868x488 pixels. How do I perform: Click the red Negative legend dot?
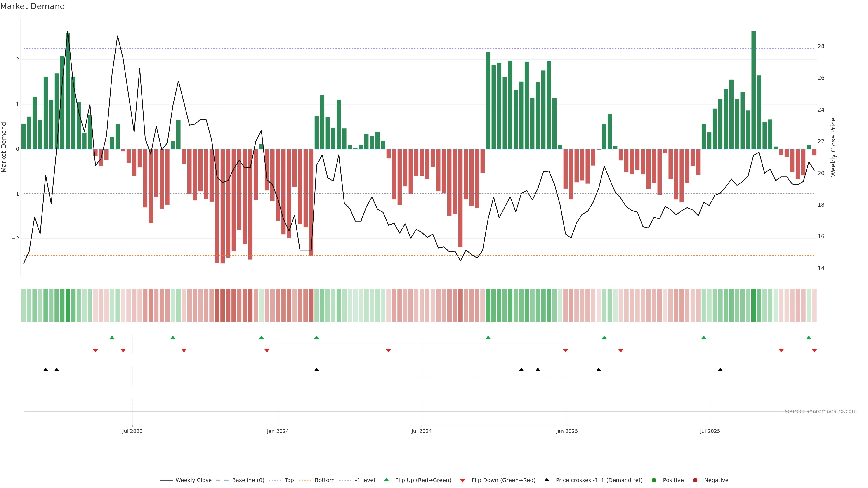[695, 480]
